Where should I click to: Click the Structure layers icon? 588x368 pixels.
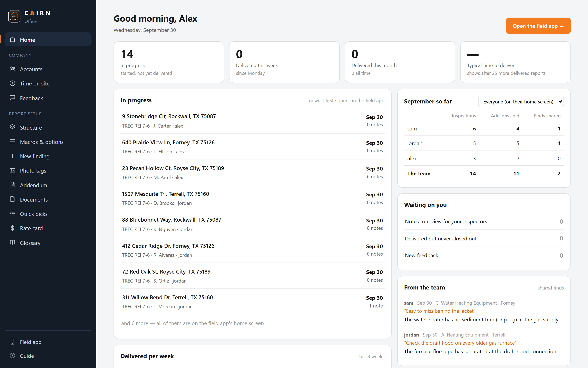12,127
